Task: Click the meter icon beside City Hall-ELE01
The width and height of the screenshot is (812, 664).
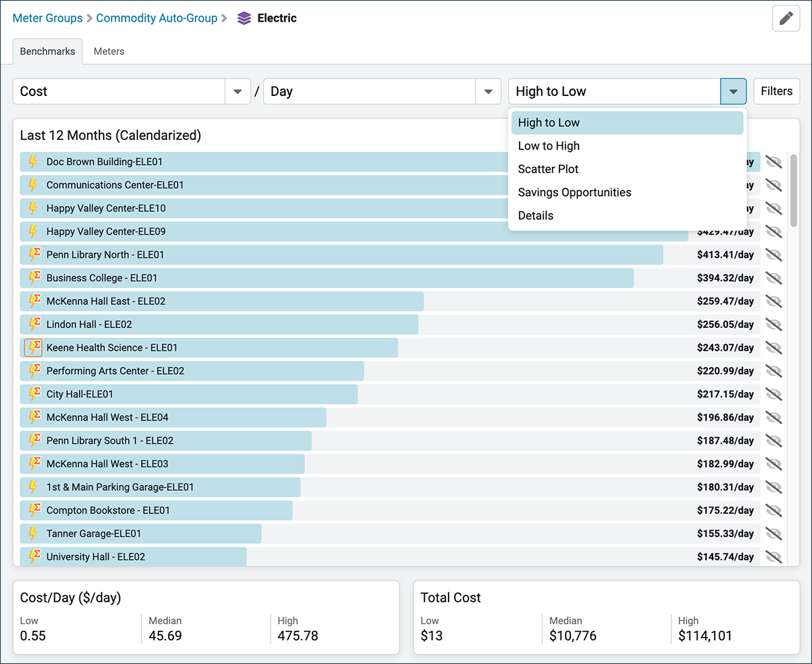Action: point(36,394)
